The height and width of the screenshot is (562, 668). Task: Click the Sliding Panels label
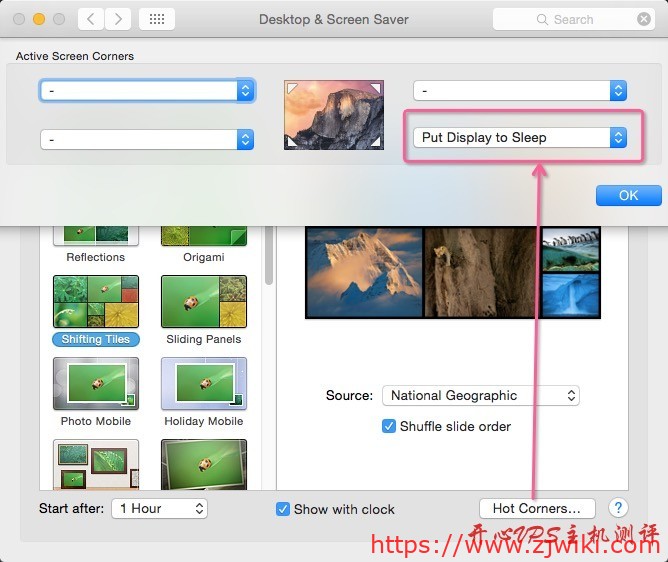[x=204, y=339]
